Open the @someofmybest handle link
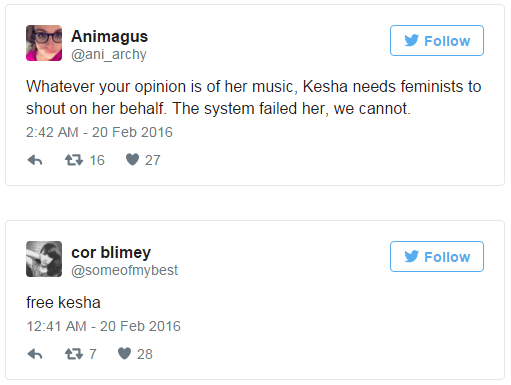511x385 pixels. 124,270
